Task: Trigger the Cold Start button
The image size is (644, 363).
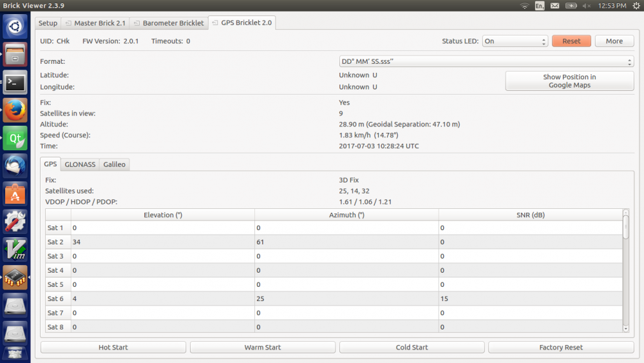Action: (412, 348)
